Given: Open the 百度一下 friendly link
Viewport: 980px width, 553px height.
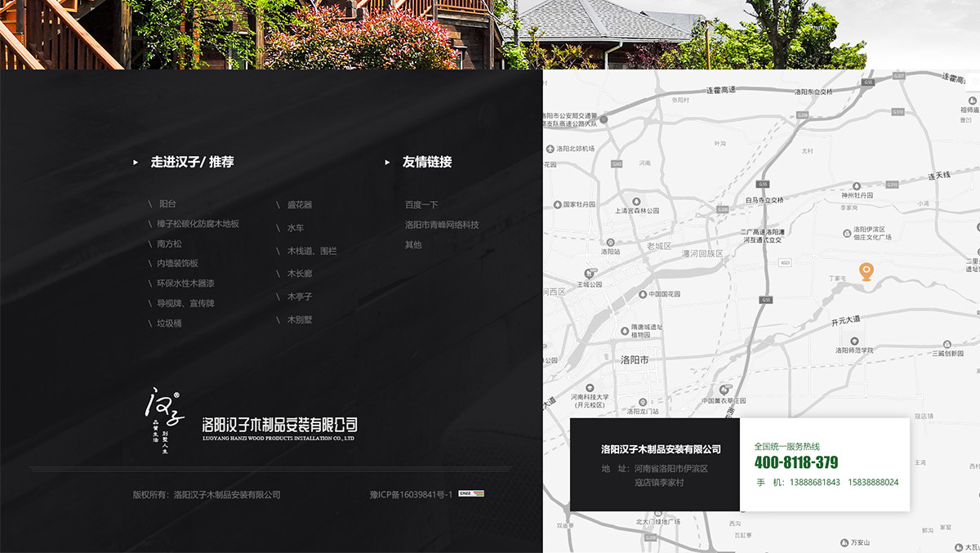Looking at the screenshot, I should click(421, 205).
